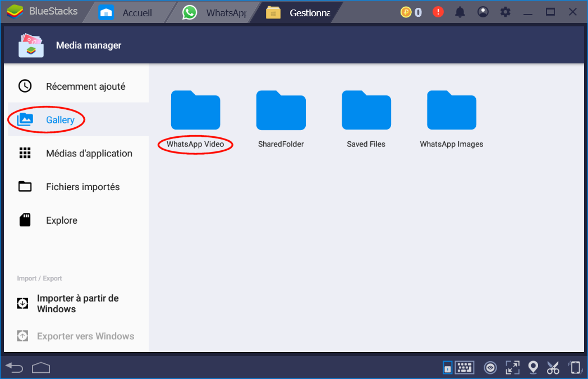Image resolution: width=588 pixels, height=379 pixels.
Task: Click the eye overlay icon
Action: pos(490,368)
